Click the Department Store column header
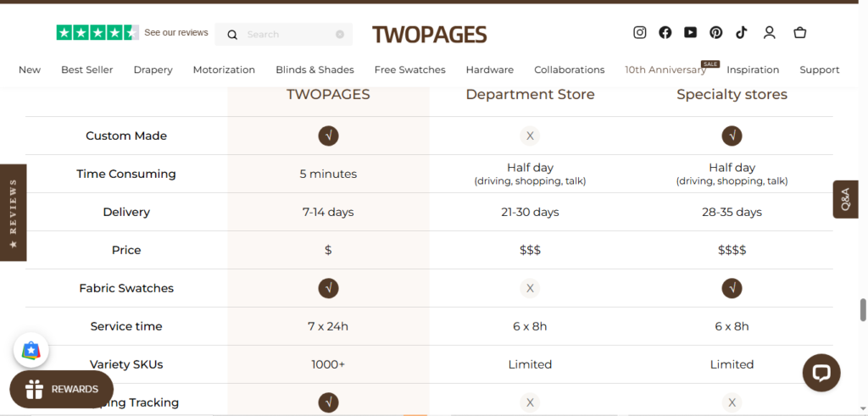This screenshot has height=416, width=868. click(530, 95)
